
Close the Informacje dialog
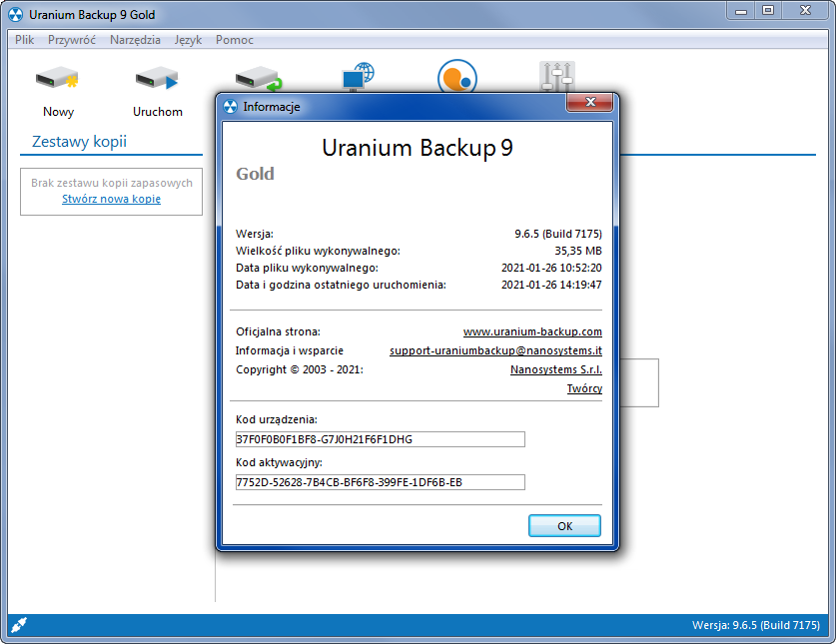[x=589, y=103]
